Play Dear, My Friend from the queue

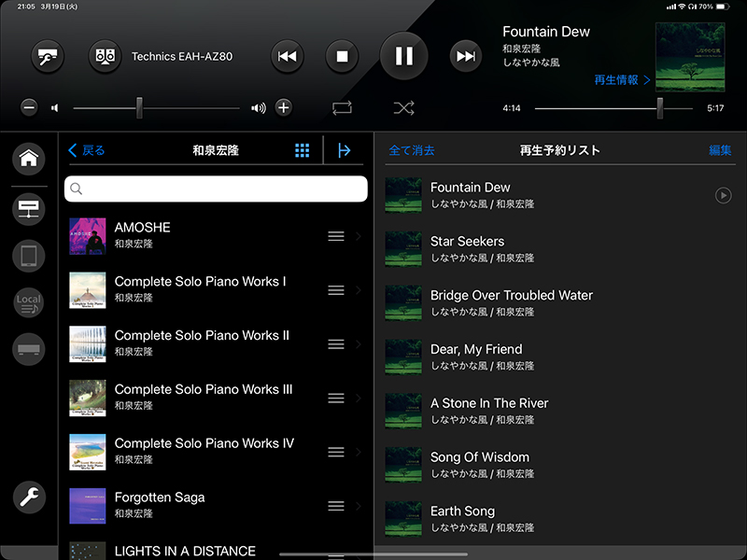(x=560, y=357)
